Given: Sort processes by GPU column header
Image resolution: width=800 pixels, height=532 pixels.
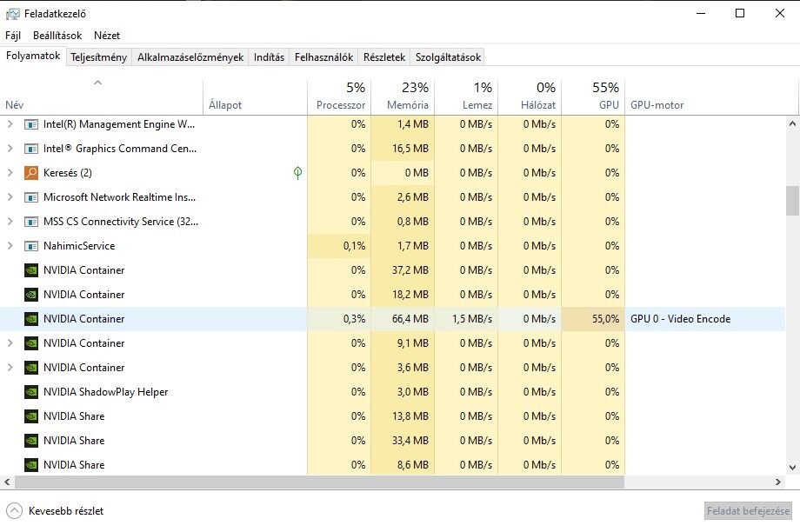Looking at the screenshot, I should tap(593, 96).
